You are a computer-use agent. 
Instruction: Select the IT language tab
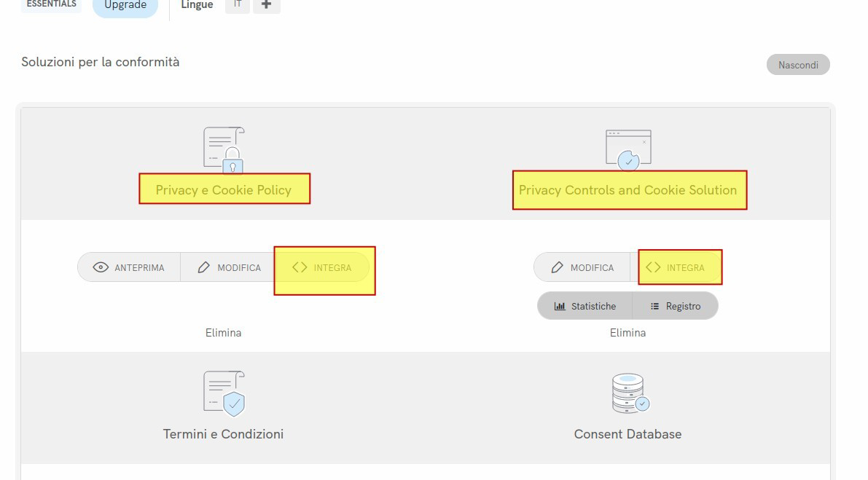click(x=238, y=5)
